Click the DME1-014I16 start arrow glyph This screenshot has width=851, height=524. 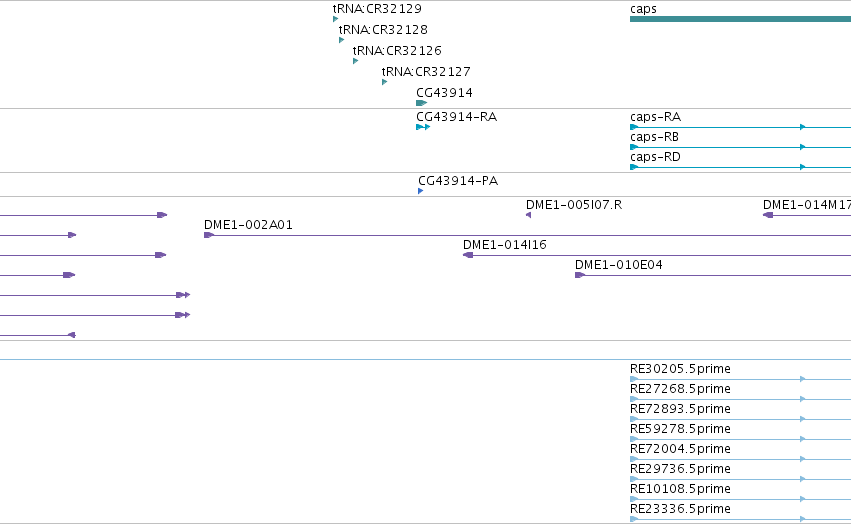click(468, 255)
